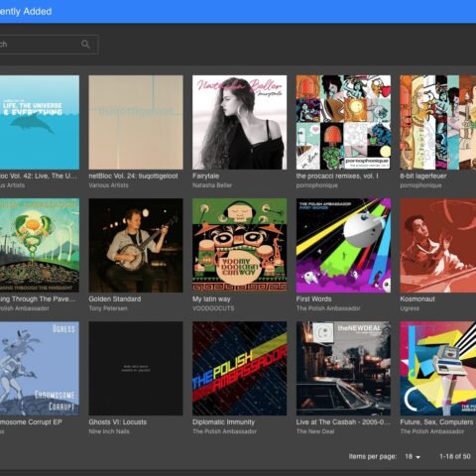Click the Ghosts VI: Locusts title
This screenshot has height=476, width=476.
click(117, 421)
